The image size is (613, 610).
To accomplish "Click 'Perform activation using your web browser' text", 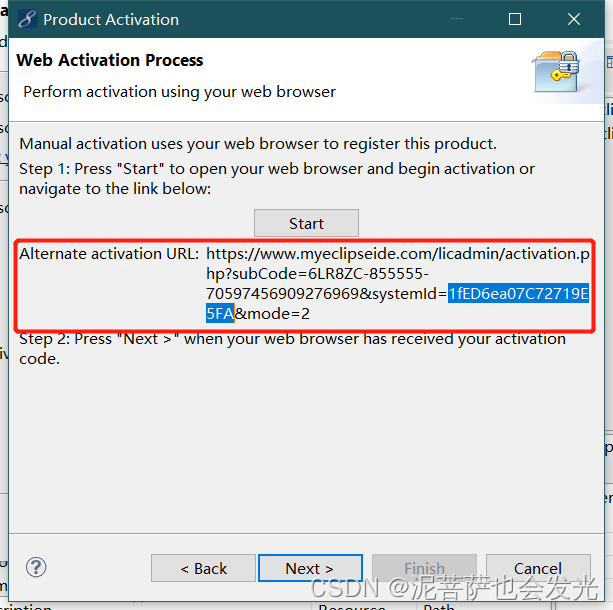I will (179, 92).
